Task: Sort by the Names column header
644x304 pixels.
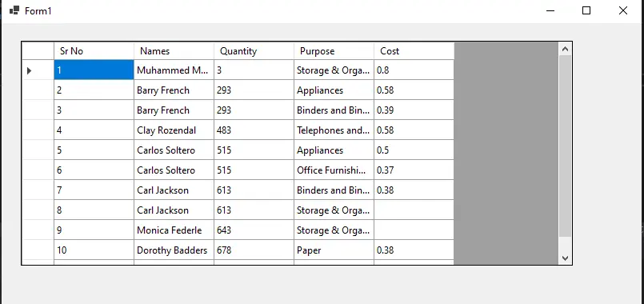Action: 174,51
